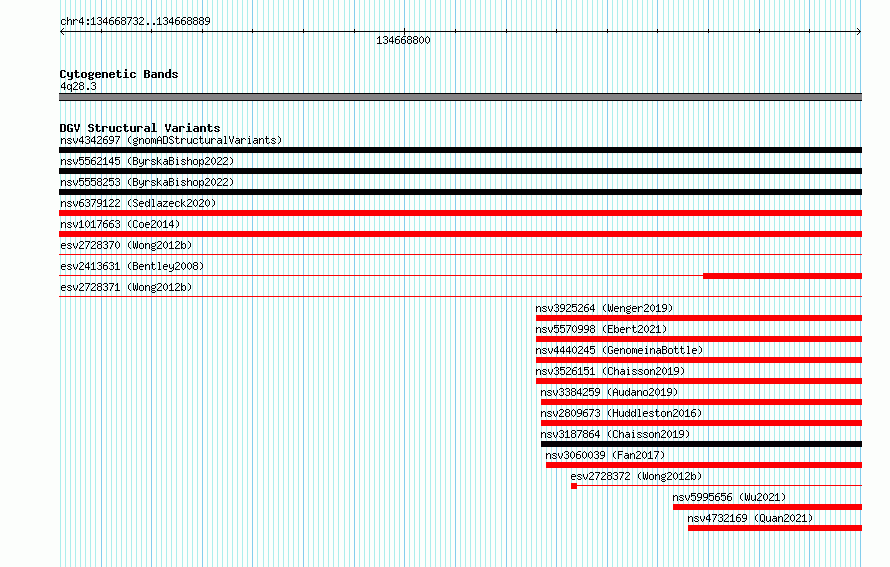Open the first ByrskaBishop2022 variant, nsv5562145

pyautogui.click(x=147, y=161)
